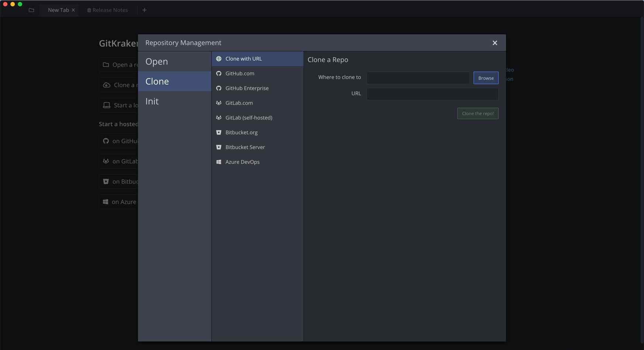Click Clone a repo cloud icon behind dialog
This screenshot has height=350, width=644.
tap(107, 85)
